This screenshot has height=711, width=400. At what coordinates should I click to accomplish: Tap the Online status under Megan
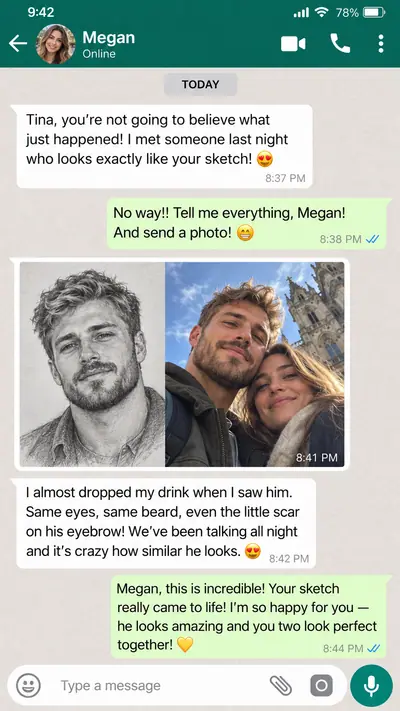(x=99, y=54)
